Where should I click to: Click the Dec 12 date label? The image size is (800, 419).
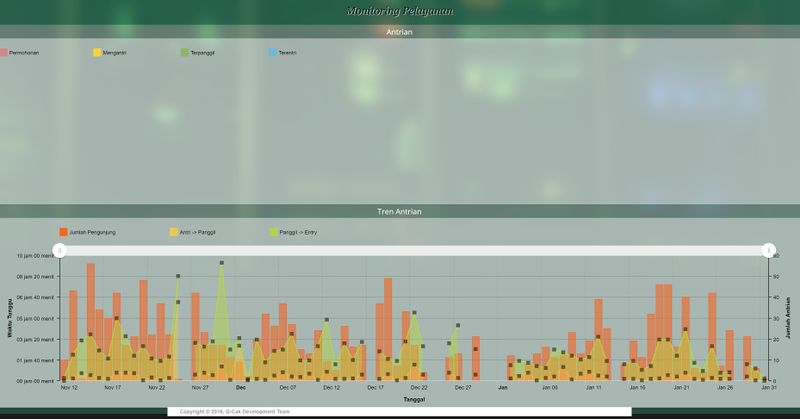click(332, 388)
